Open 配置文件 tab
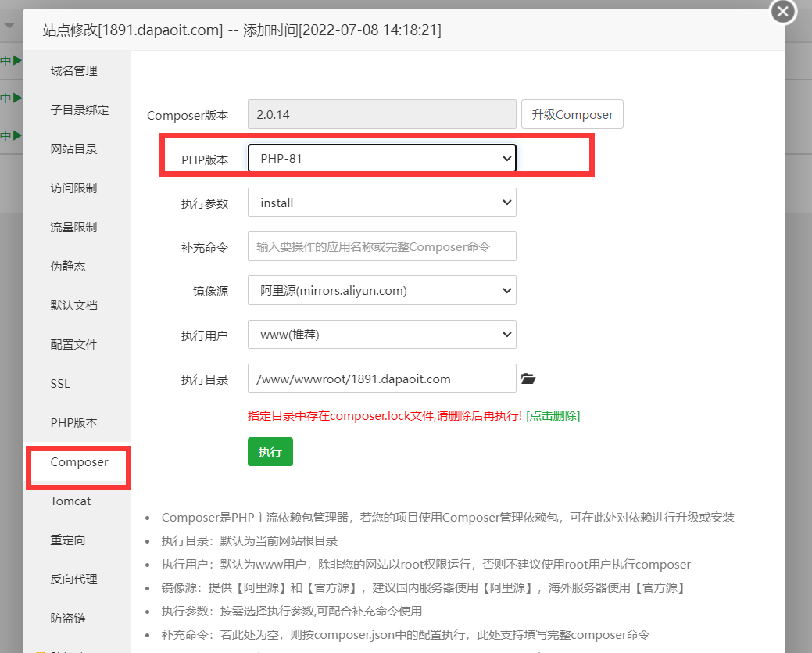This screenshot has height=653, width=812. tap(74, 345)
